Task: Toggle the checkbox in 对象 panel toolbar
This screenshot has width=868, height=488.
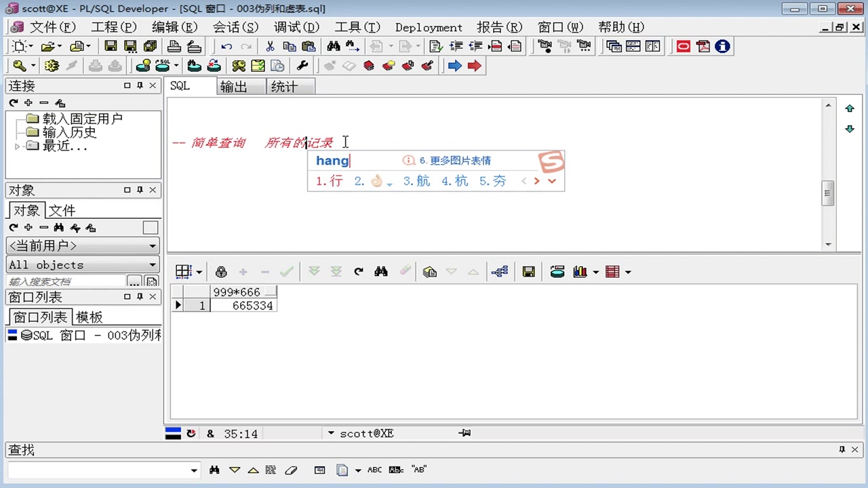Action: tap(151, 228)
